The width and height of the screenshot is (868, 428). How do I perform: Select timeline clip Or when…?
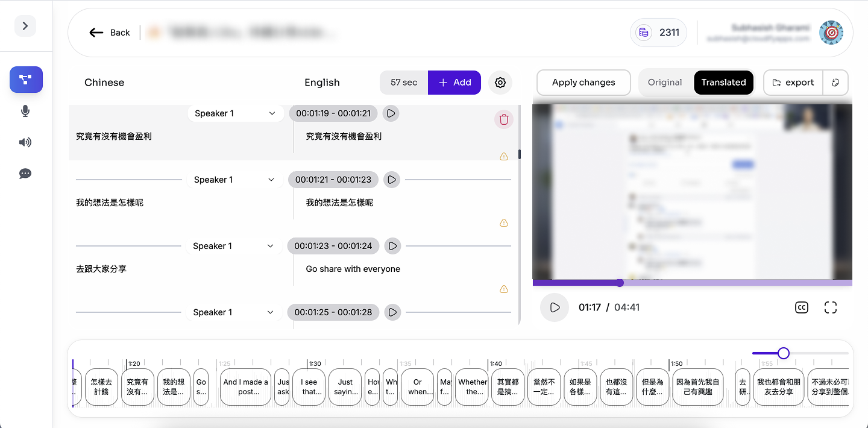coord(417,387)
